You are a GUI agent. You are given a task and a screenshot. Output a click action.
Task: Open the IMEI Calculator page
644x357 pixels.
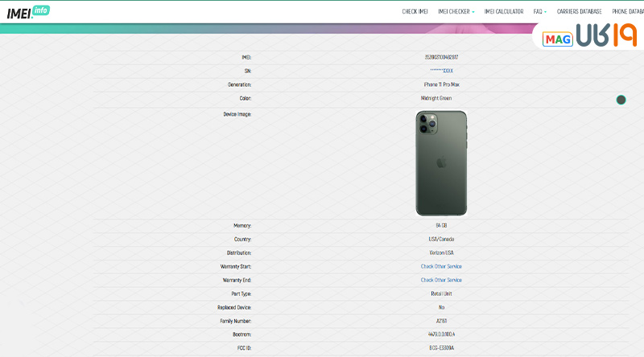click(504, 12)
